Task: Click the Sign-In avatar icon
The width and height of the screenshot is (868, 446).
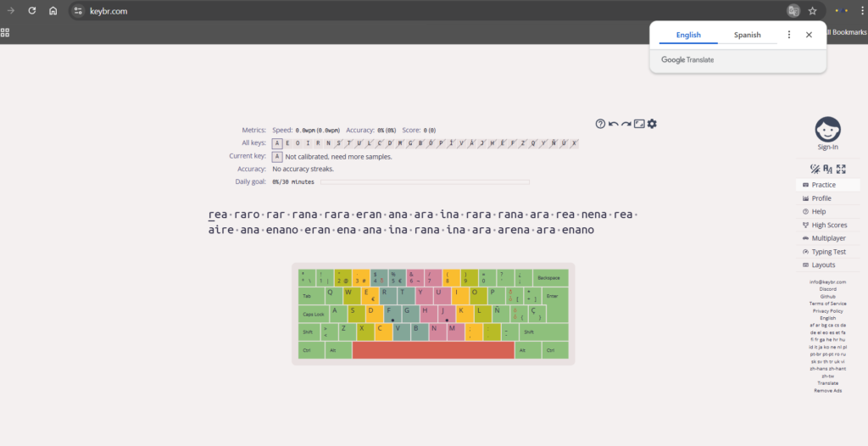Action: point(827,130)
